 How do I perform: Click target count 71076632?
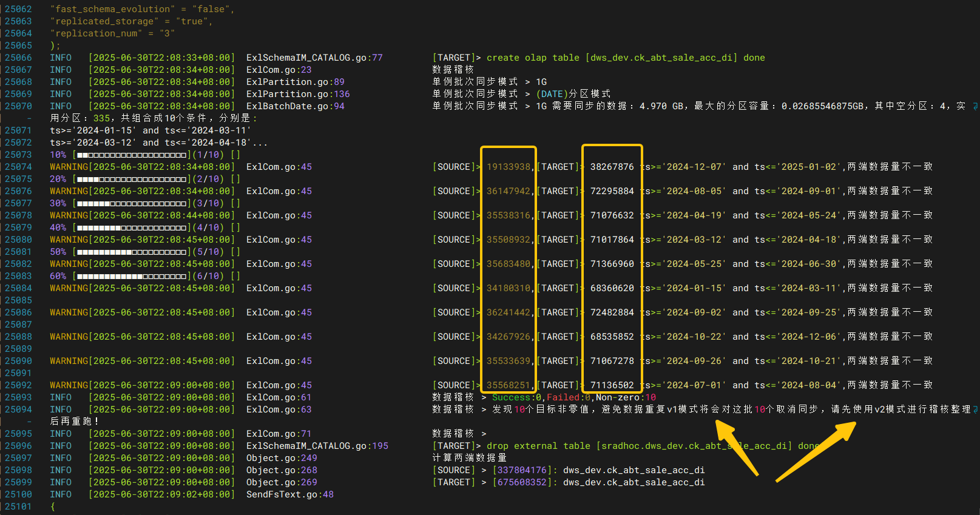(x=612, y=215)
